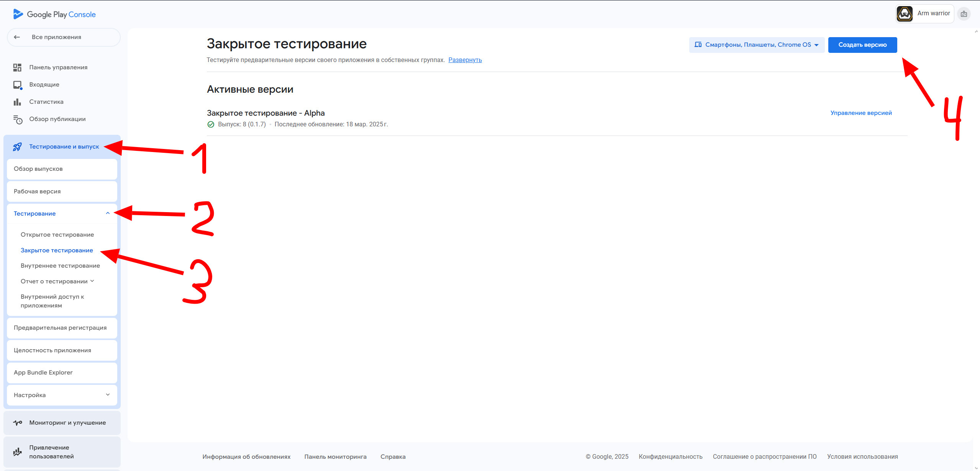Click the Привлечение пользователей growth icon
The image size is (980, 471).
point(17,452)
